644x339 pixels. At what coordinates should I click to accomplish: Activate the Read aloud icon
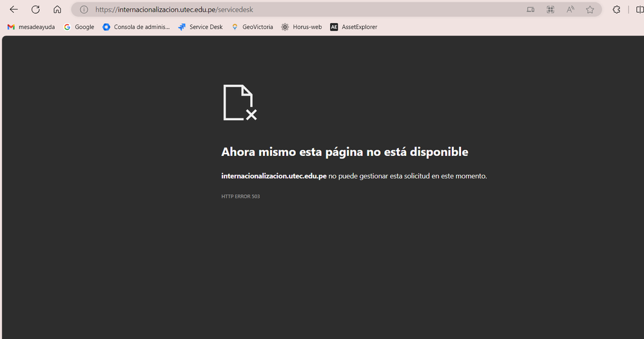(x=571, y=10)
